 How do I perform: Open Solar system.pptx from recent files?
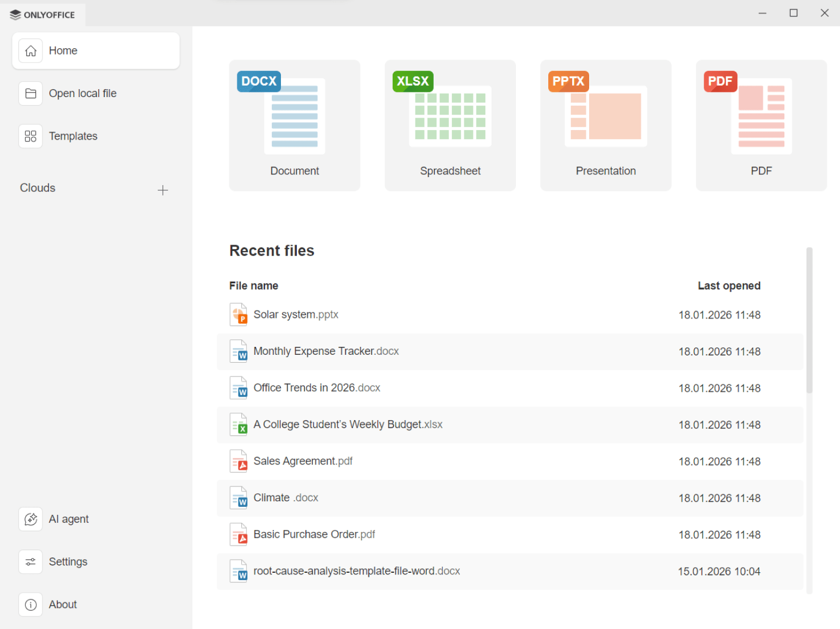coord(296,314)
